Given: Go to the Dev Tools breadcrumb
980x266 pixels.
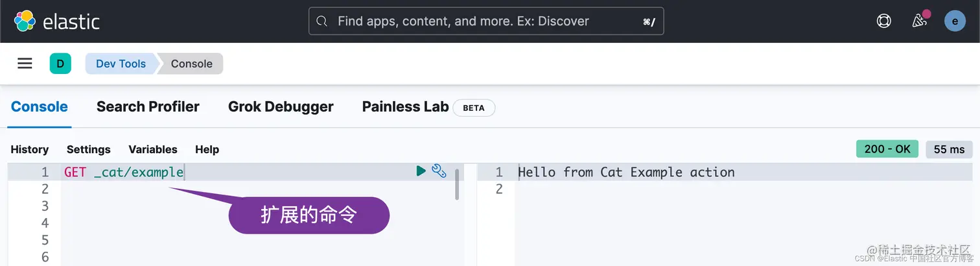Looking at the screenshot, I should pyautogui.click(x=121, y=64).
